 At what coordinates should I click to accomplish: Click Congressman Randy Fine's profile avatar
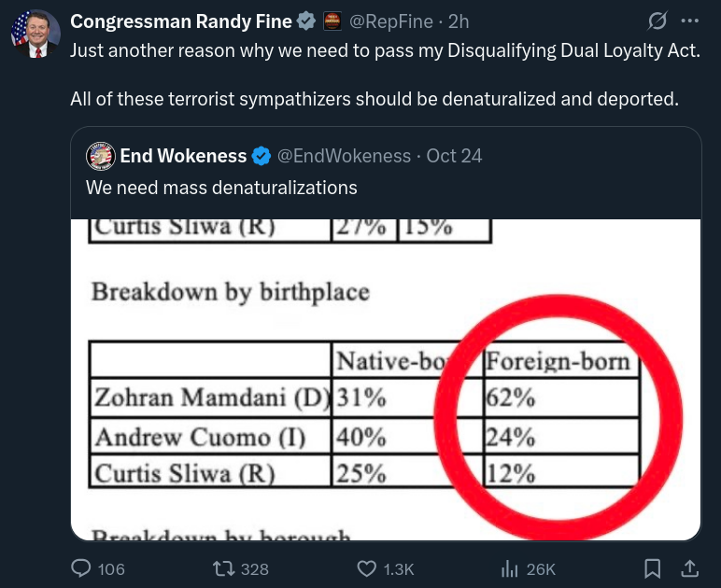click(34, 35)
